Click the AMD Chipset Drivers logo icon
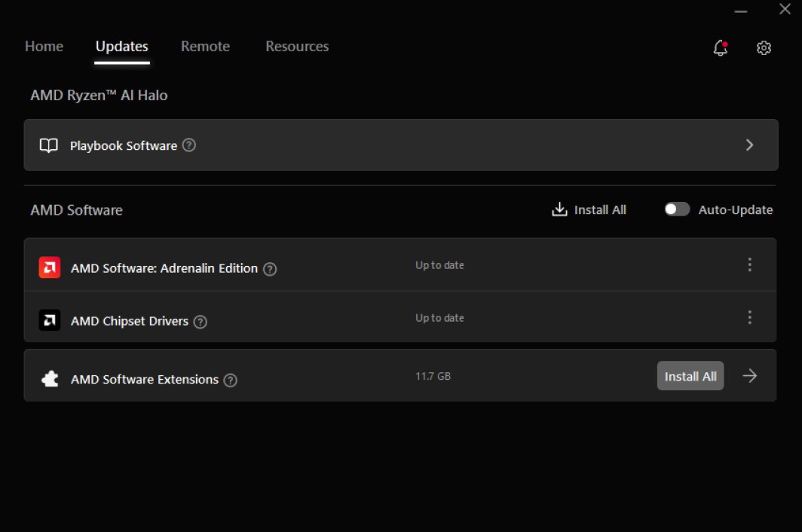802x532 pixels. 50,320
